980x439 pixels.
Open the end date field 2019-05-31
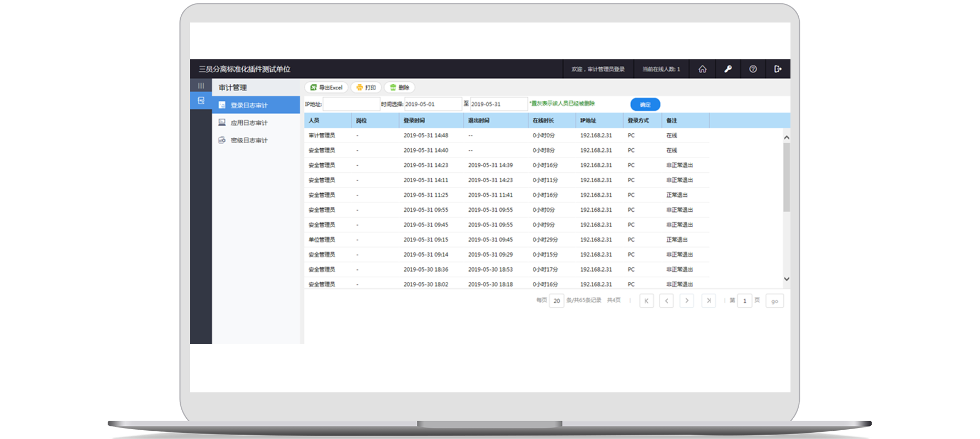point(498,104)
